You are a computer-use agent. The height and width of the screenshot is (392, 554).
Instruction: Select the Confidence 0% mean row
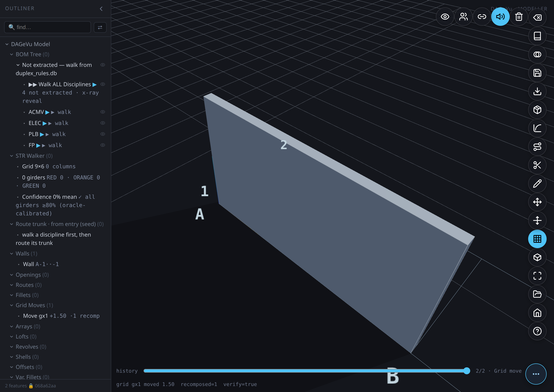pyautogui.click(x=56, y=205)
